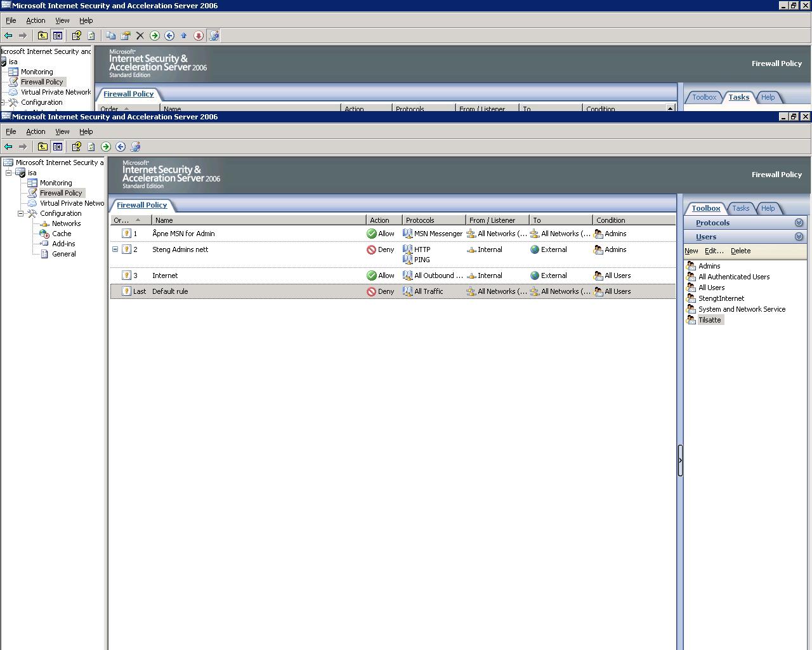Select Cache under Configuration
Viewport: 812px width, 650px height.
(62, 234)
